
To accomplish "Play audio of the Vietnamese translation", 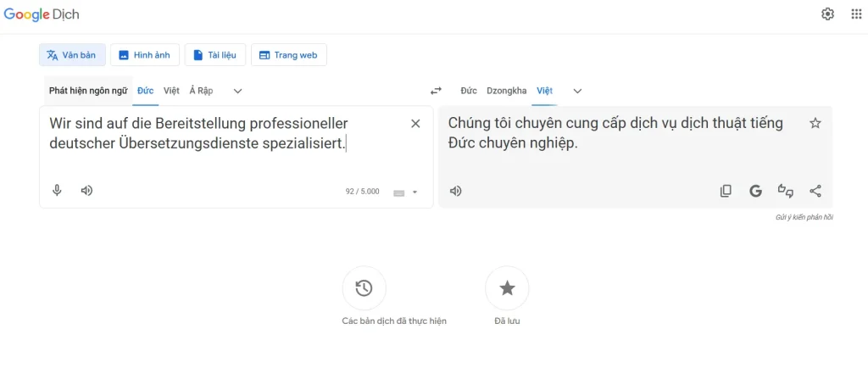I will (x=456, y=191).
